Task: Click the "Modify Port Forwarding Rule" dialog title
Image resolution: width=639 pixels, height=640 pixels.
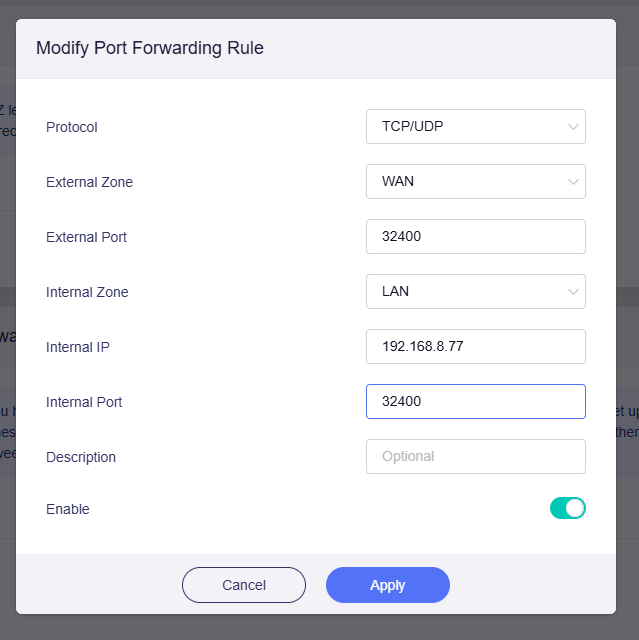Action: click(x=150, y=48)
